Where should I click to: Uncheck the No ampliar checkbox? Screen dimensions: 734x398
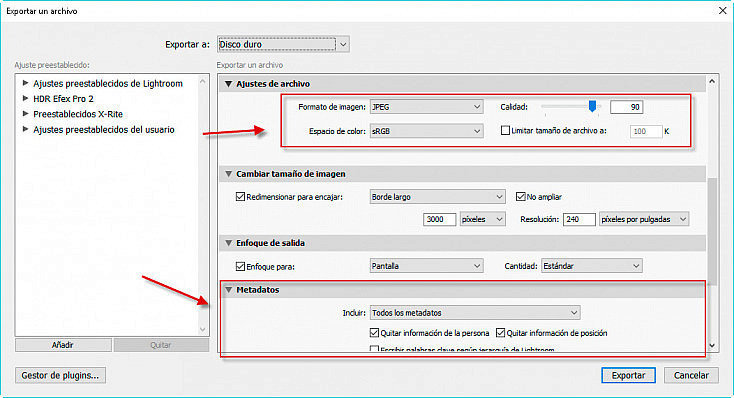[x=521, y=197]
